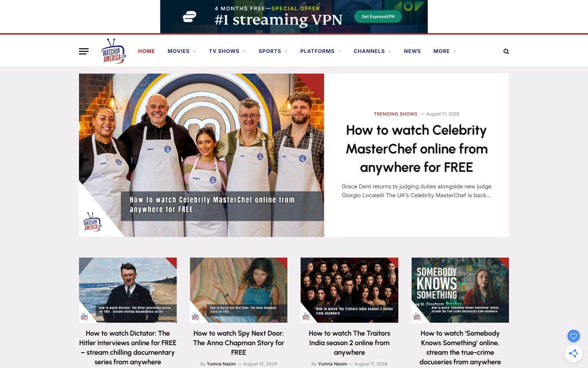Expand the More dropdown menu
This screenshot has height=368, width=588.
(x=445, y=51)
